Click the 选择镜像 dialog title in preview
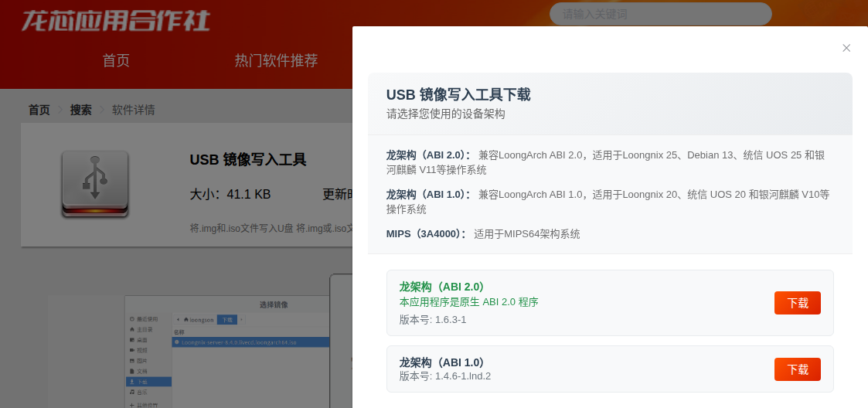 (274, 305)
